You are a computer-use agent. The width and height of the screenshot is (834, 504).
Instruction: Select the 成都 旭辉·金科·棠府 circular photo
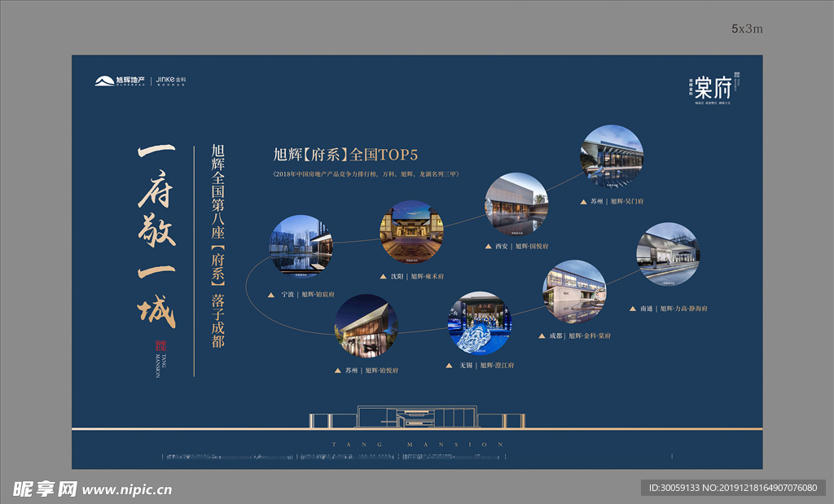(574, 291)
